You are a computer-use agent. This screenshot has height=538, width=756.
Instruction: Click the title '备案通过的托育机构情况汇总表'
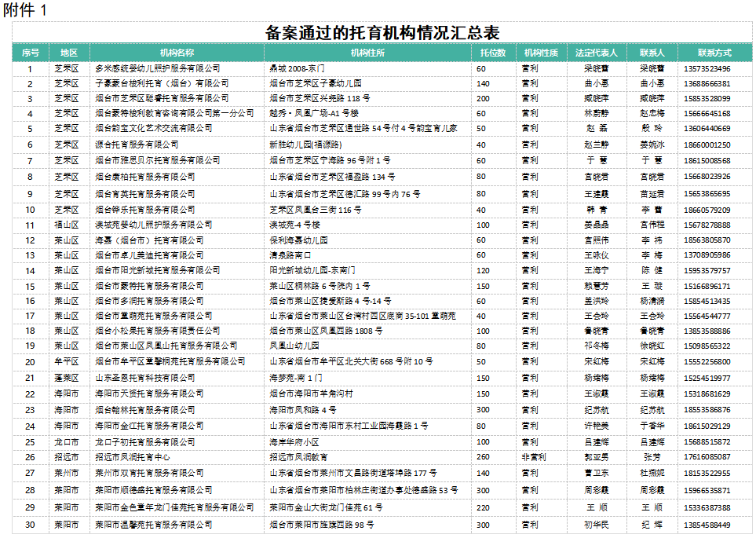[x=382, y=33]
